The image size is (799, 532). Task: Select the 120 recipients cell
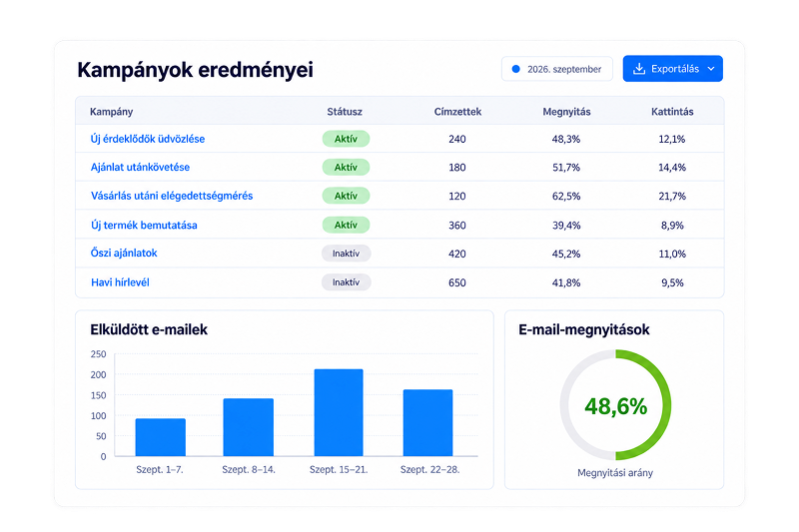(x=457, y=196)
